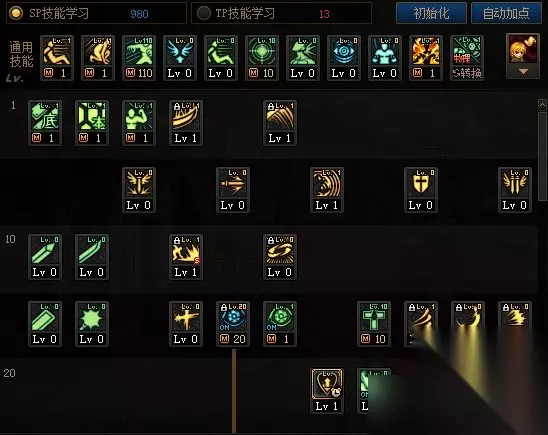Click the flexing muscle skill icon
Image resolution: width=548 pixels, height=435 pixels.
[x=139, y=123]
